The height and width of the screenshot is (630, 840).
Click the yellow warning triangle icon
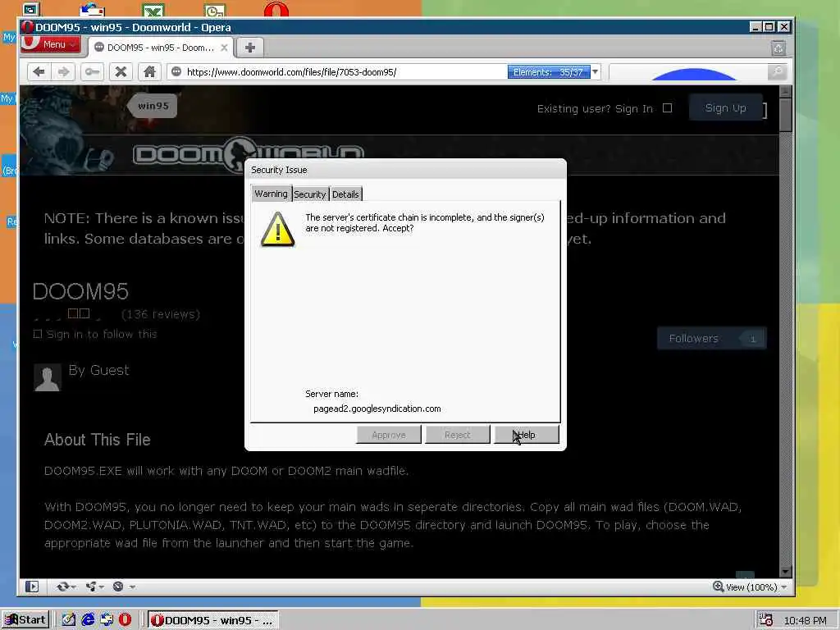point(277,230)
